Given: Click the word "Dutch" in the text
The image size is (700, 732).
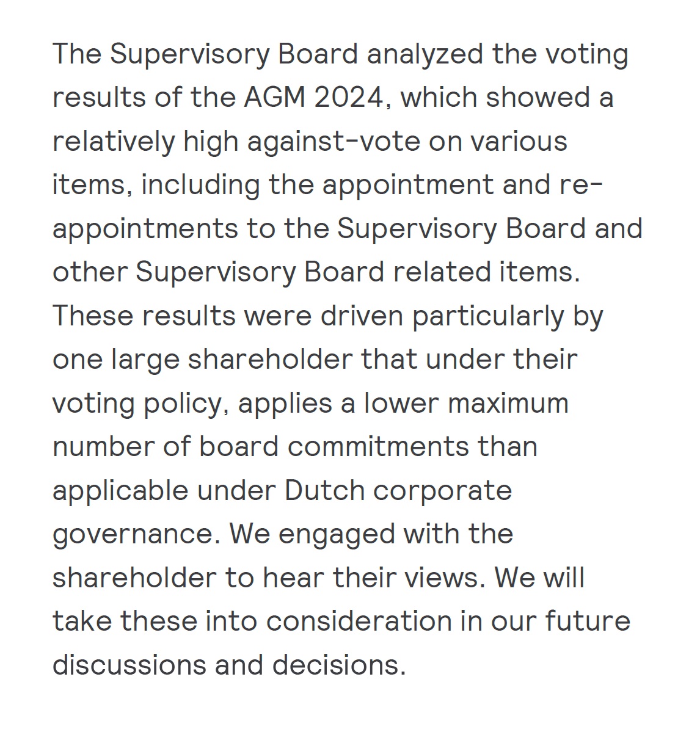Looking at the screenshot, I should pos(324,491).
